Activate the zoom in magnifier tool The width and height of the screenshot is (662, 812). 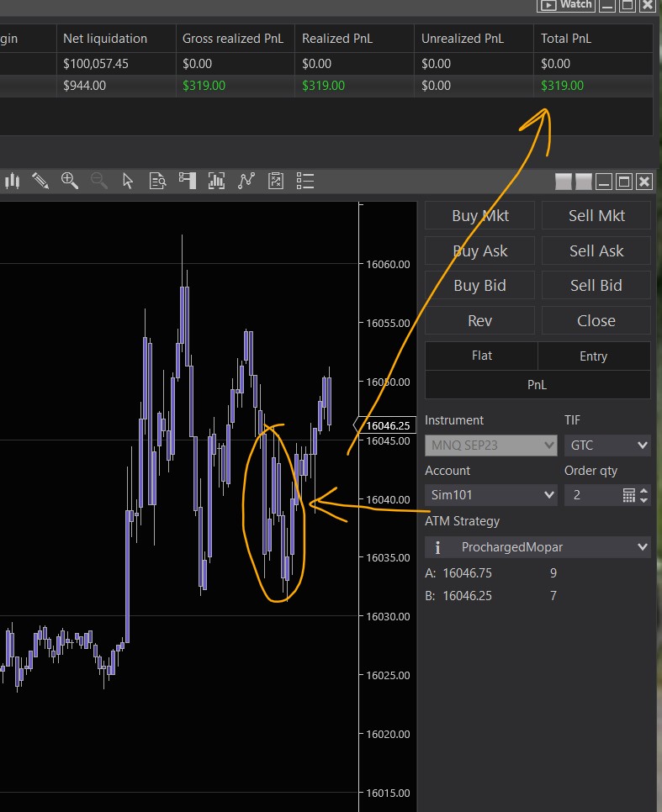(x=70, y=182)
